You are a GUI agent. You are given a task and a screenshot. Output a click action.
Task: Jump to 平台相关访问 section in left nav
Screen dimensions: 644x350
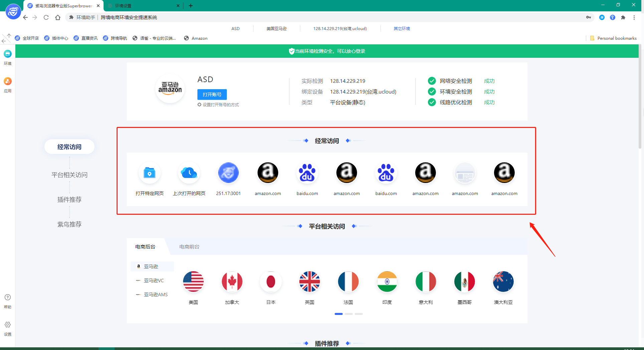click(69, 175)
